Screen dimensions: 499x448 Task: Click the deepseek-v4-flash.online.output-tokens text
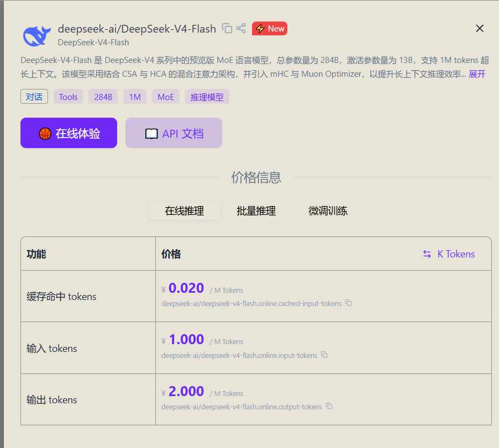coord(241,407)
